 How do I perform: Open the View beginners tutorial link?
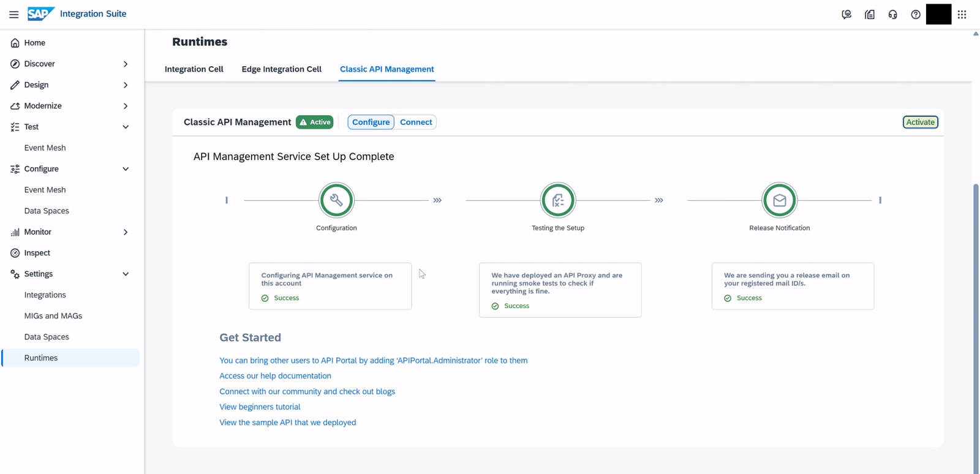[260, 407]
